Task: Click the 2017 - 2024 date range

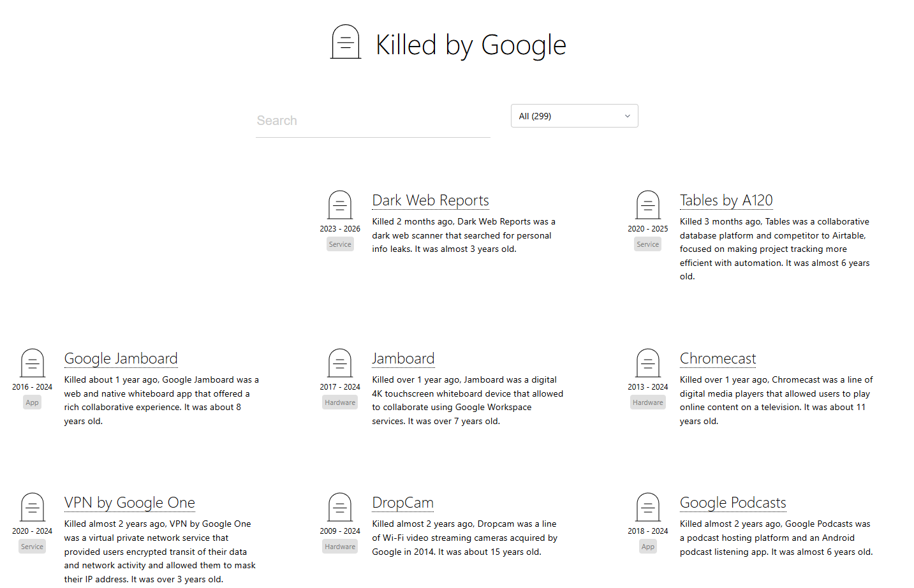Action: [340, 387]
